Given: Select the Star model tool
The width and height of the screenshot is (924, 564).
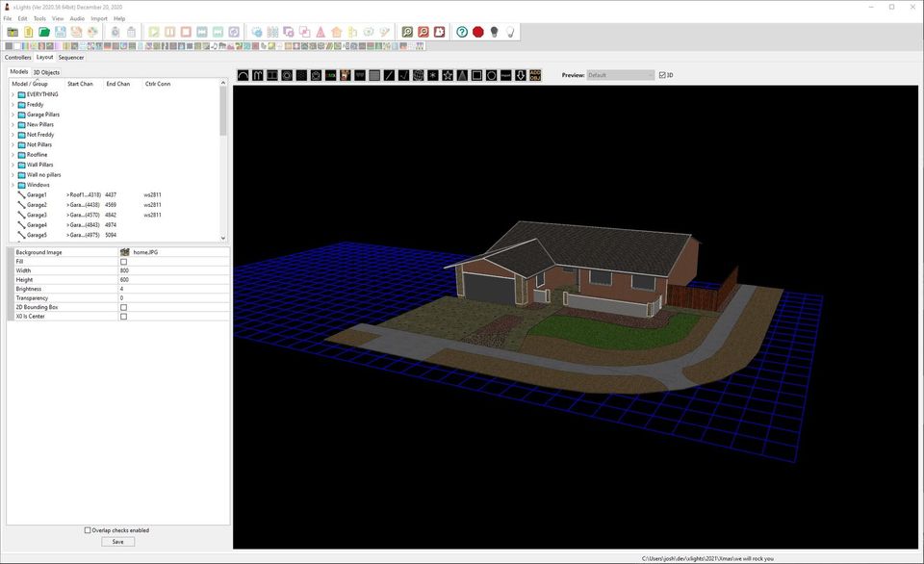Looking at the screenshot, I should point(448,75).
